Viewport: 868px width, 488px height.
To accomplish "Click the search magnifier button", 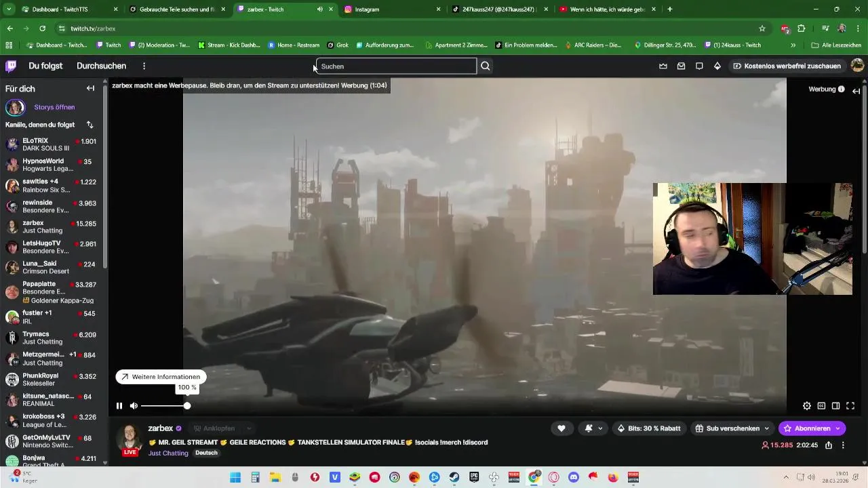I will [485, 66].
